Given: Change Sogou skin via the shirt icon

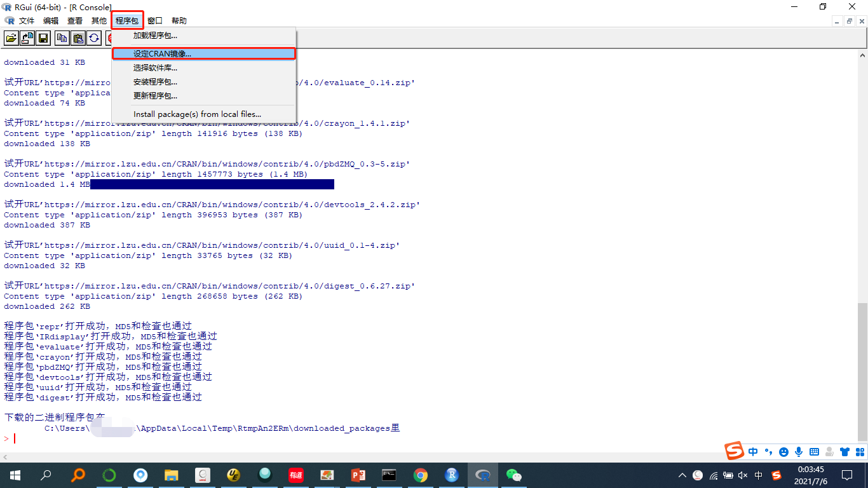Looking at the screenshot, I should [x=844, y=451].
